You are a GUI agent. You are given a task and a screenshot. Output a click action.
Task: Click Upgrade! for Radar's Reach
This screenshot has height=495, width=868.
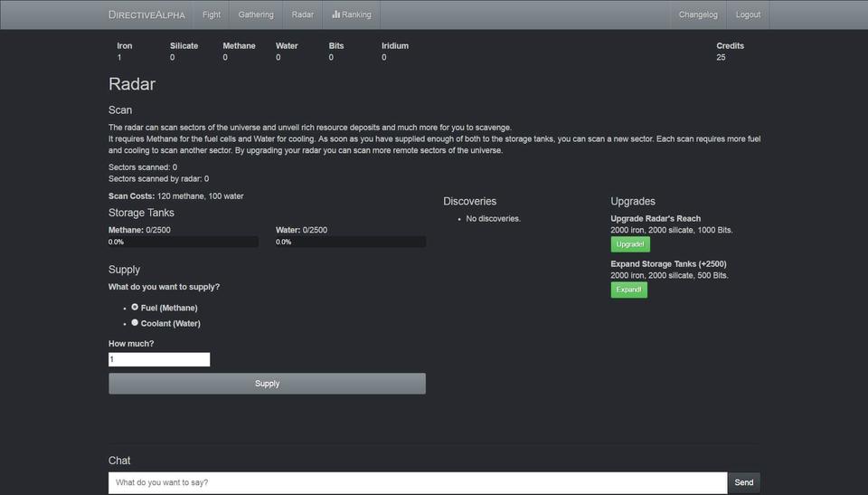[630, 244]
